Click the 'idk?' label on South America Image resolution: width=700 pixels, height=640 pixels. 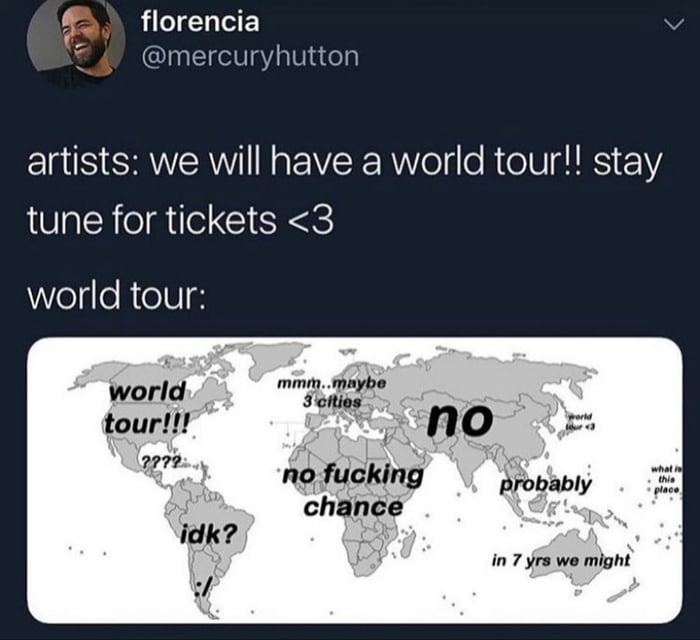[x=208, y=535]
